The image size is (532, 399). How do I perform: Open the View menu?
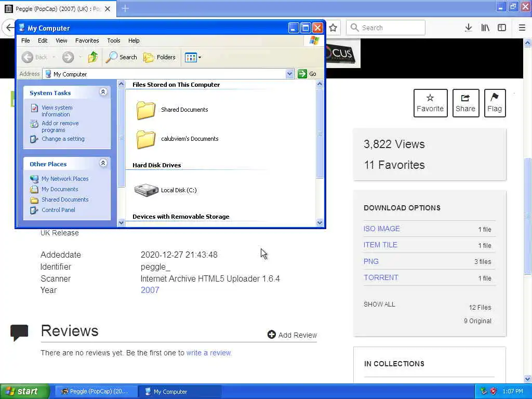(61, 41)
